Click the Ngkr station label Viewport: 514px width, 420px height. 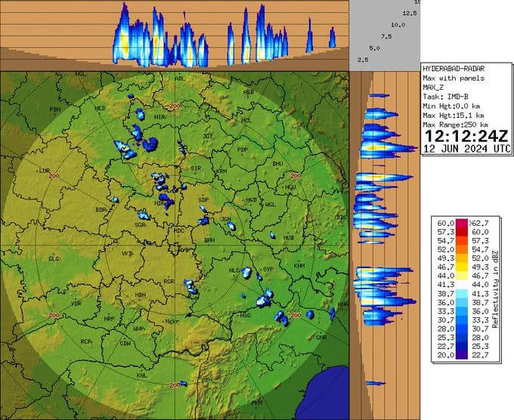172,321
